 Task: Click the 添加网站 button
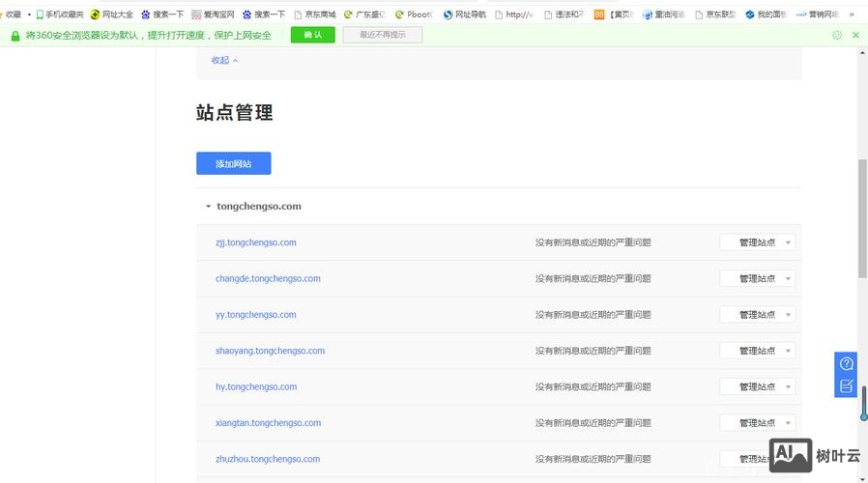point(234,163)
